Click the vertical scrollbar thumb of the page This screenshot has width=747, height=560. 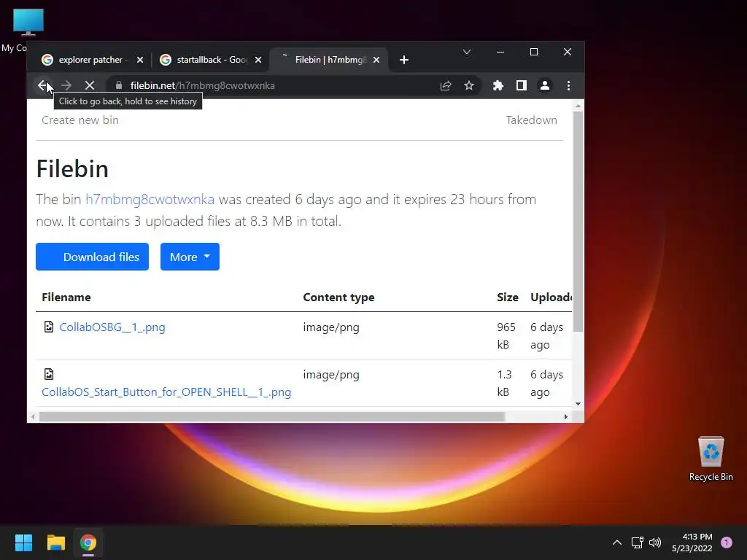pos(578,222)
